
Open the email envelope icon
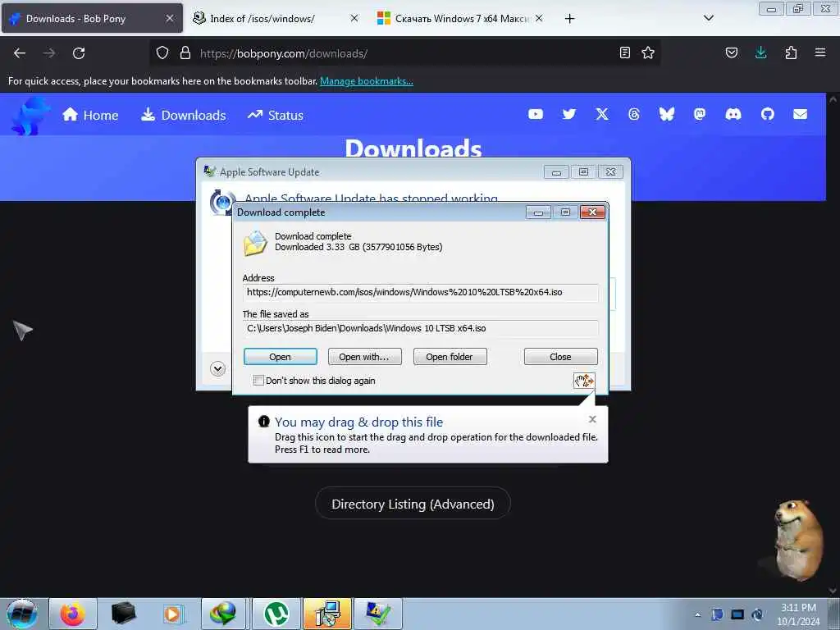coord(801,114)
